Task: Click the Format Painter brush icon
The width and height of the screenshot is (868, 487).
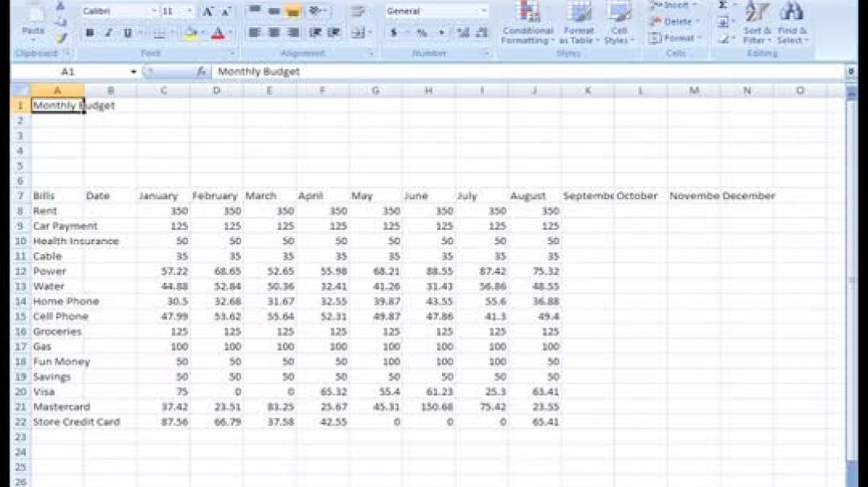Action: 61,38
